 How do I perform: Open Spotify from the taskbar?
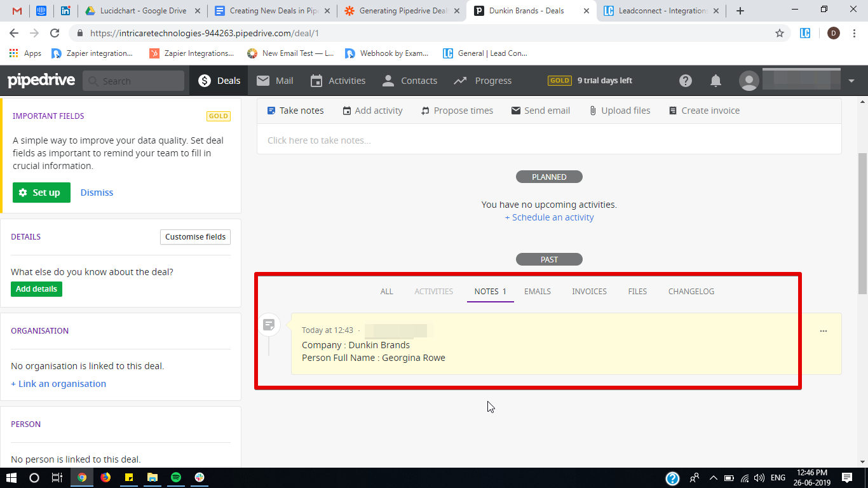click(x=176, y=477)
